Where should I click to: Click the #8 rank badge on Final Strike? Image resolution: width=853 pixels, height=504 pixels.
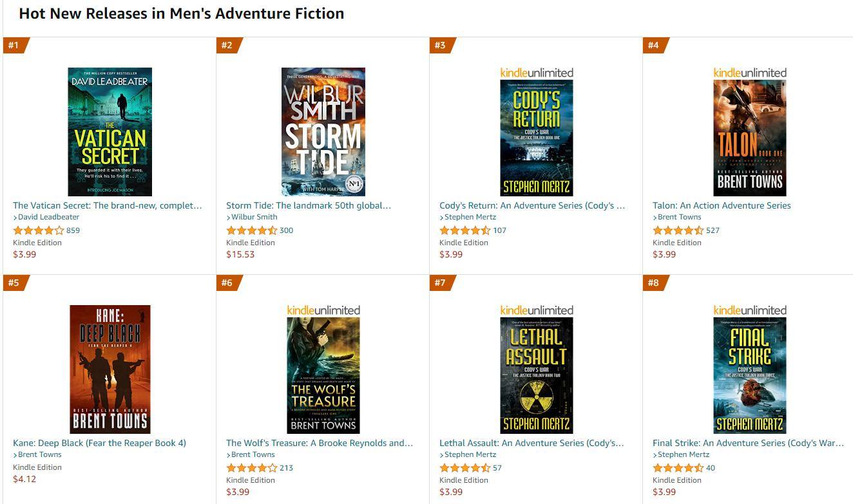click(x=652, y=283)
